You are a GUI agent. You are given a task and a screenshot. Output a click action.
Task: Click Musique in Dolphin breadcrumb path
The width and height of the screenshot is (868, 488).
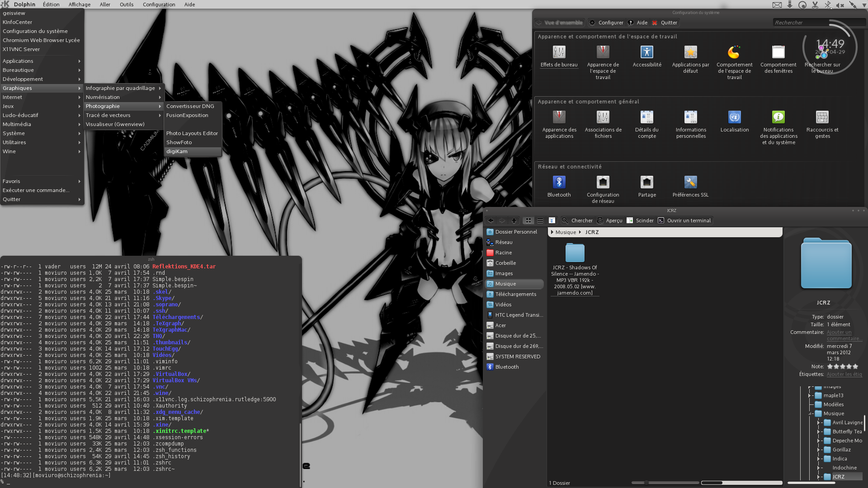[x=566, y=232]
